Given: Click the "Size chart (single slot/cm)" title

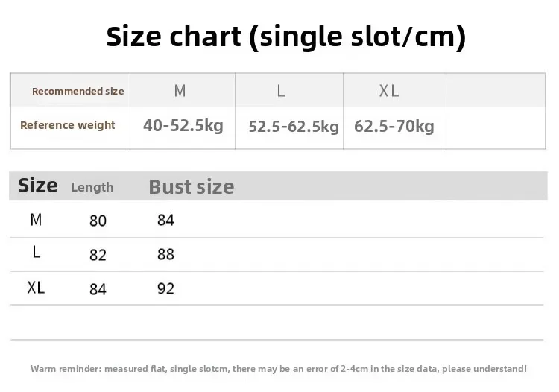Looking at the screenshot, I should [286, 36].
